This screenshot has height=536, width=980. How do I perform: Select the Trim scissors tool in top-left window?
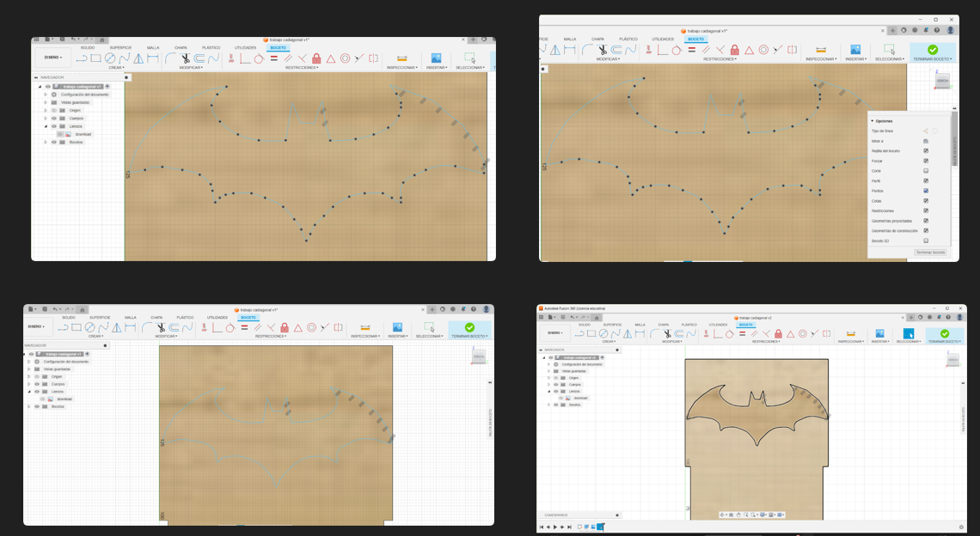185,58
